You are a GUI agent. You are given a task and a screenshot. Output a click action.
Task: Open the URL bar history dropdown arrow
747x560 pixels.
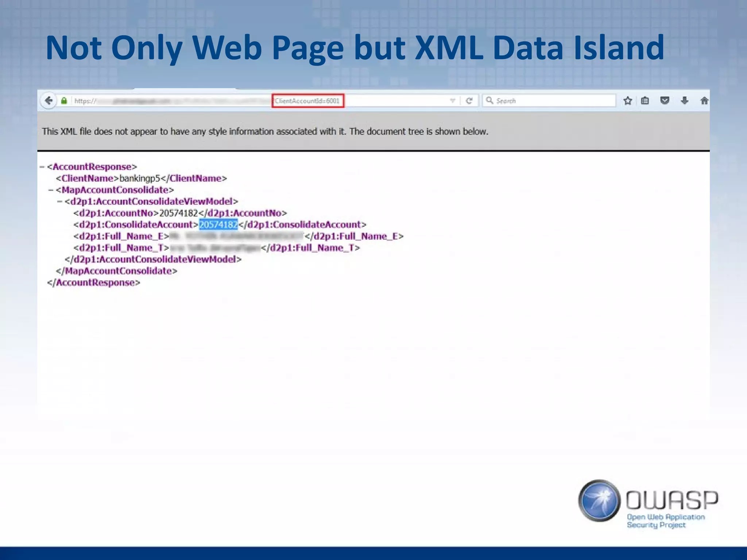pyautogui.click(x=452, y=101)
